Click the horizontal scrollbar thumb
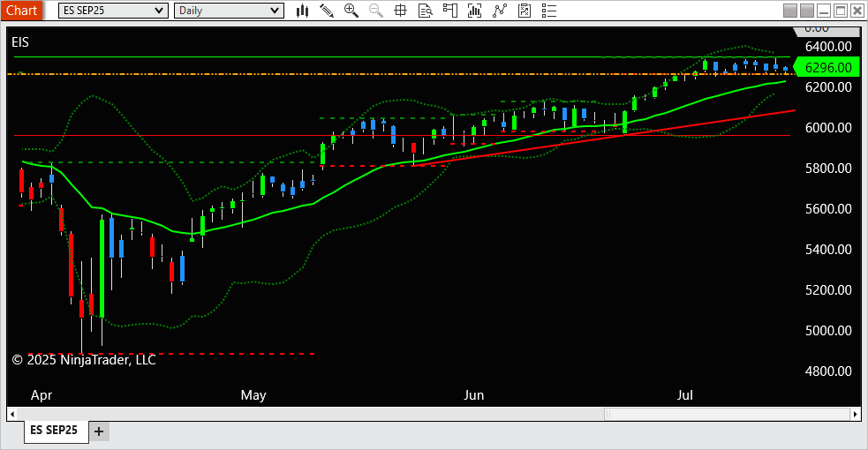The height and width of the screenshot is (450, 868). [x=727, y=414]
